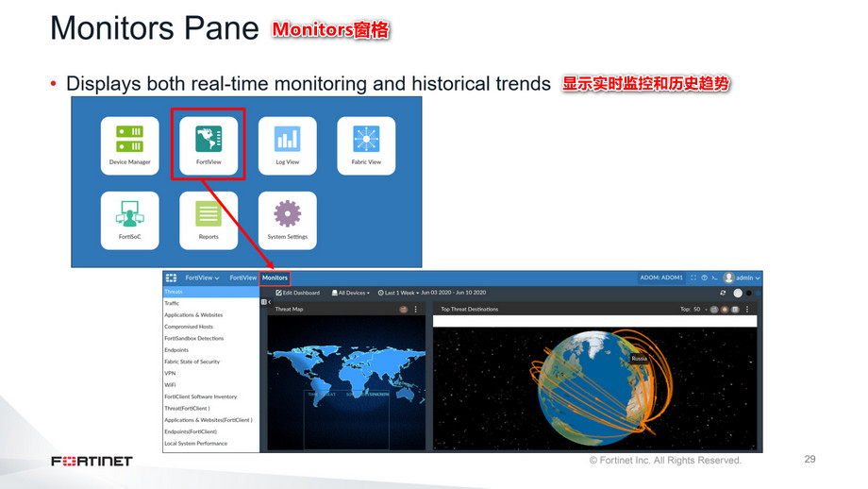The height and width of the screenshot is (489, 868).
Task: Click the ADOM: ADOM1 selector
Action: [x=661, y=278]
